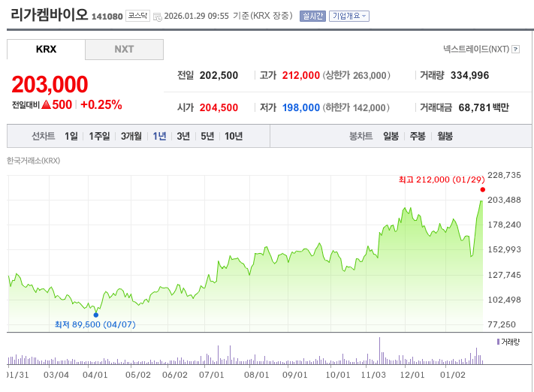The image size is (534, 392).
Task: Open the 기업개요 dropdown
Action: (x=349, y=16)
